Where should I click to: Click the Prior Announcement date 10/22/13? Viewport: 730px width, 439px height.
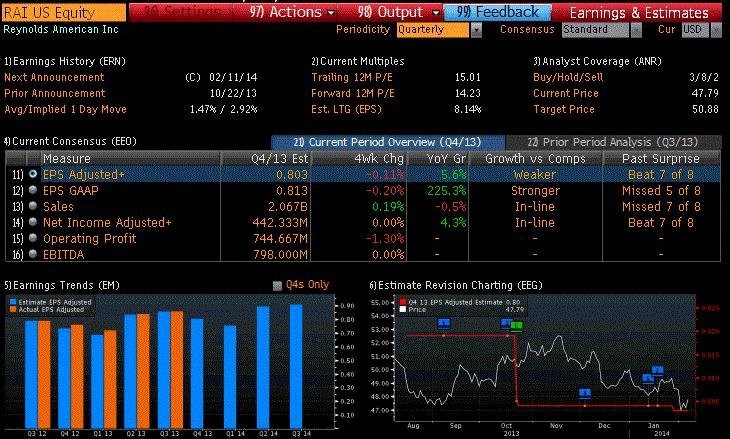pos(233,93)
